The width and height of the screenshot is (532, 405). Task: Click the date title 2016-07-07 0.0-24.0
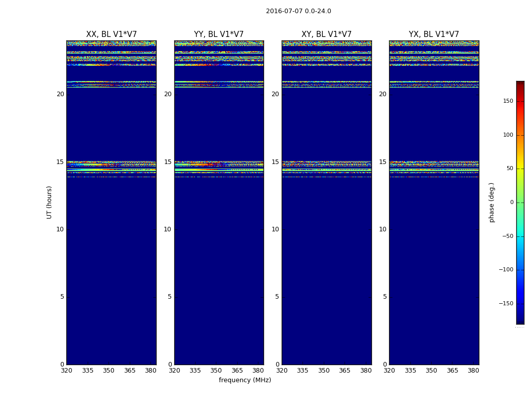tap(298, 11)
